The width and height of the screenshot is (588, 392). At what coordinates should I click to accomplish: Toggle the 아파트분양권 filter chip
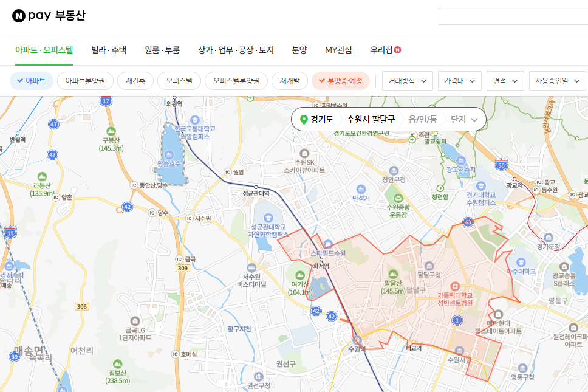[x=85, y=81]
